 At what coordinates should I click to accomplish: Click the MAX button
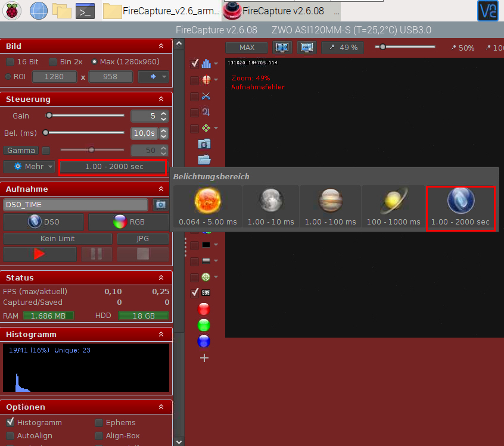tap(247, 48)
